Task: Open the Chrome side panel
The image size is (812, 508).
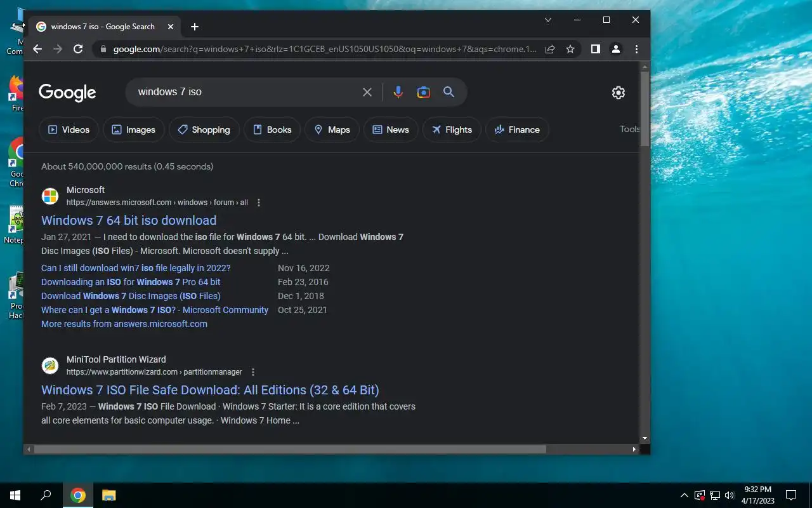Action: (596, 49)
